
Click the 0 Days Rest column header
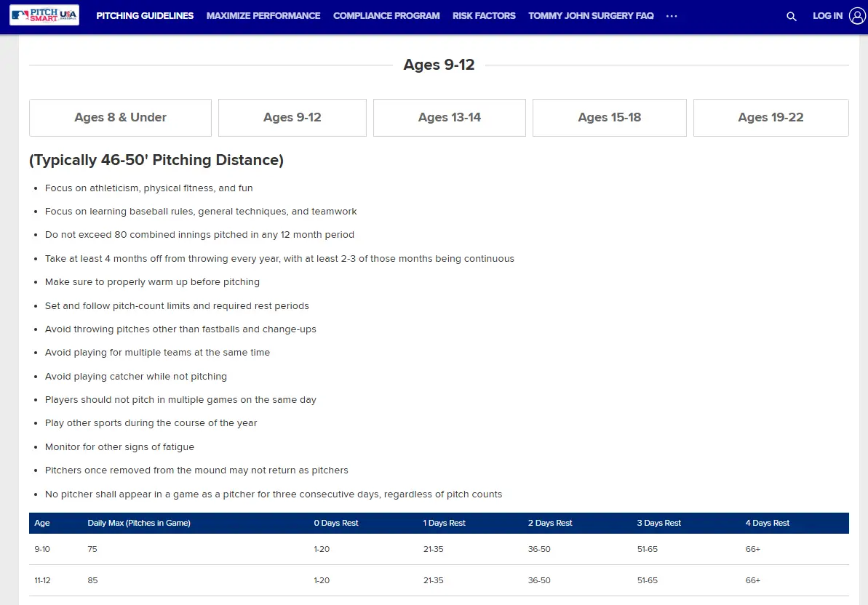click(x=336, y=523)
